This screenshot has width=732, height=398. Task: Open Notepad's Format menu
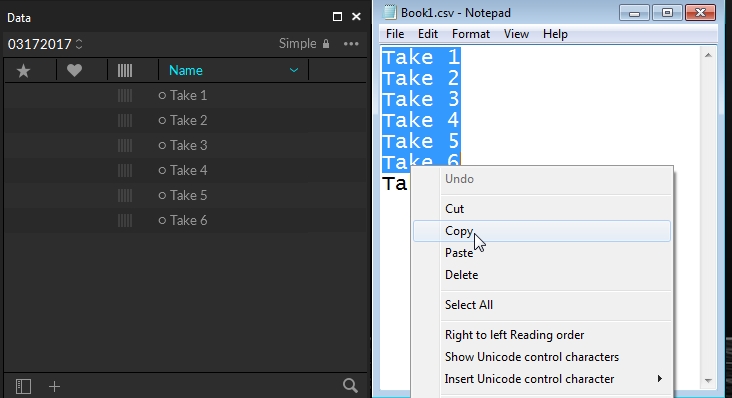point(471,34)
